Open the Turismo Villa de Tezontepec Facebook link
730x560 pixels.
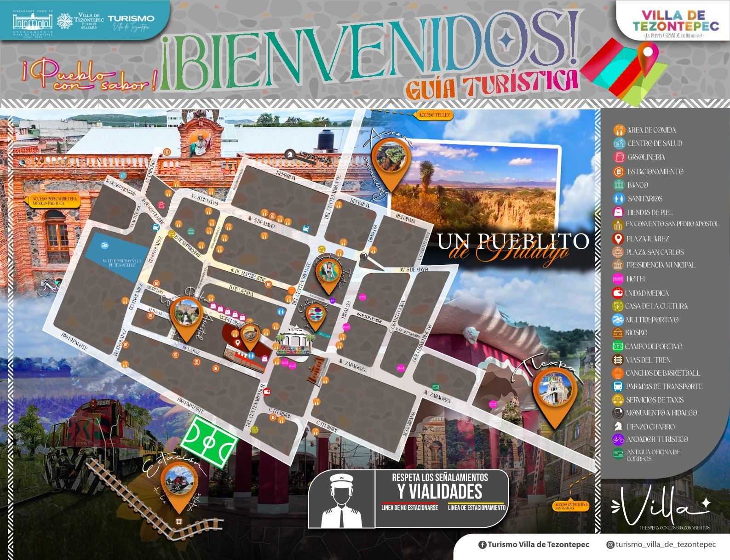534,545
